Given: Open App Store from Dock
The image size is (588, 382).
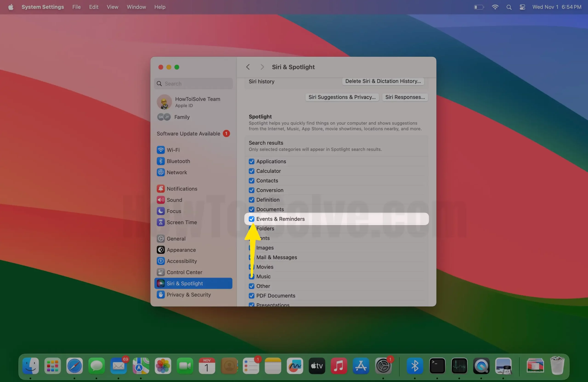Looking at the screenshot, I should point(361,365).
